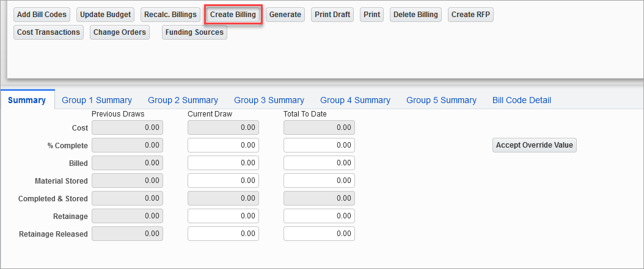Click the Cost Previous Draws field
The image size is (644, 269).
point(127,127)
